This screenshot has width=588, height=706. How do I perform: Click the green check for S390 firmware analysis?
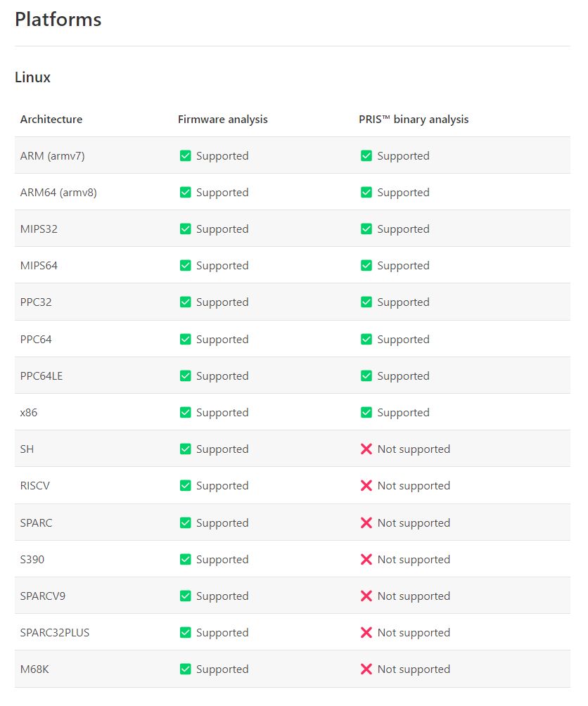185,559
